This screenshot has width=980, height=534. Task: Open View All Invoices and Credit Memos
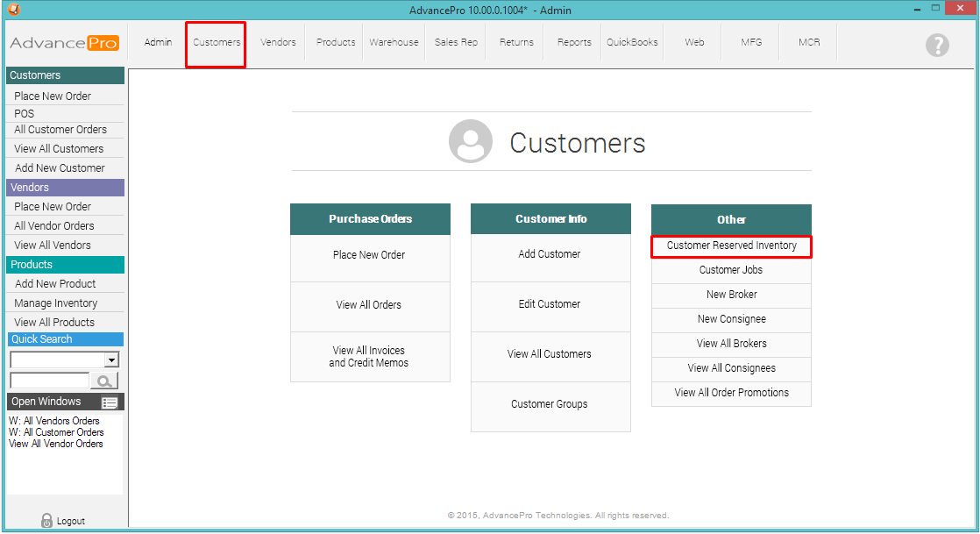click(x=369, y=357)
